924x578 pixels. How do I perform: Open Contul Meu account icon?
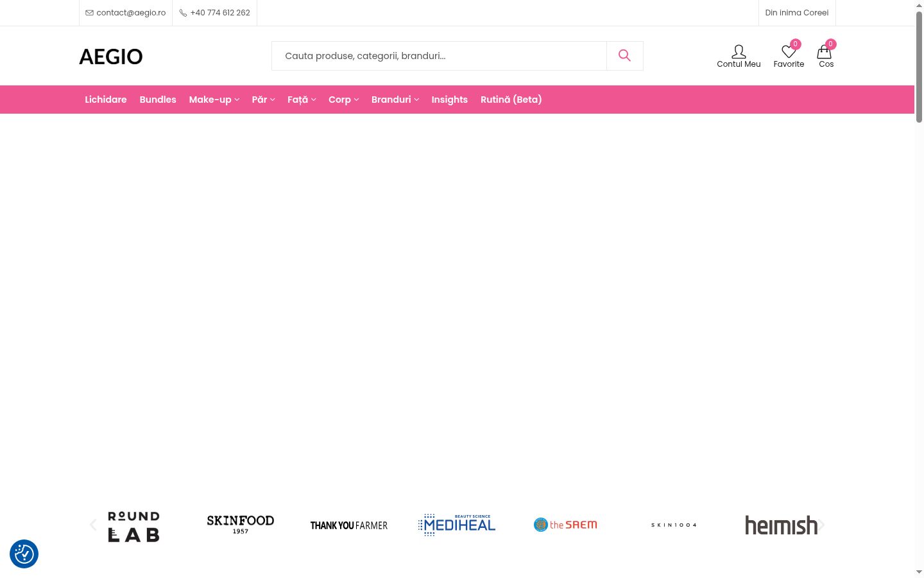(x=739, y=56)
